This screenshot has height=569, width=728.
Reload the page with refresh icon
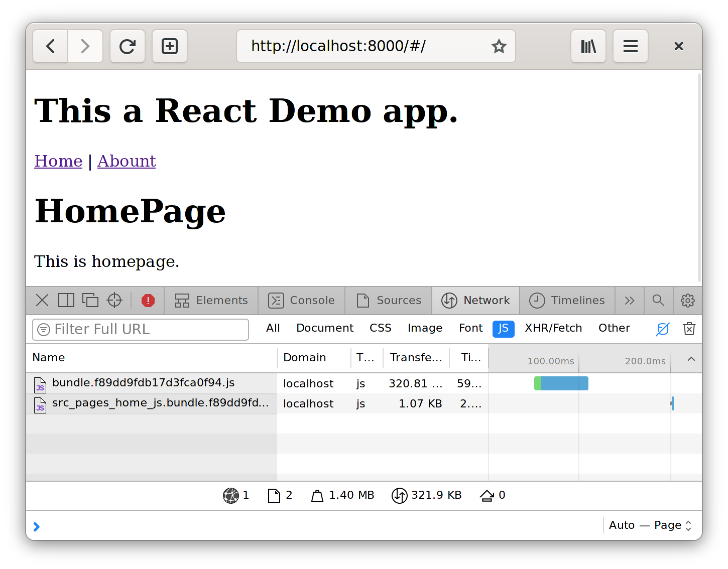(x=128, y=47)
